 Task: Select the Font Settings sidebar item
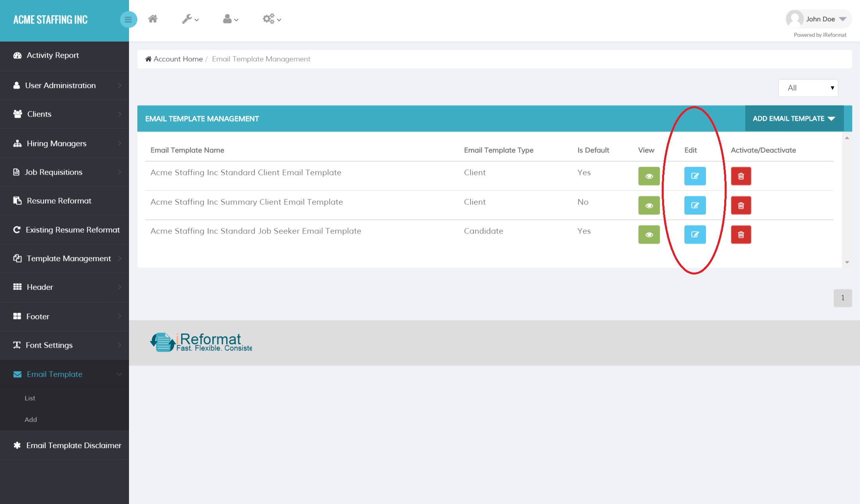tap(49, 345)
